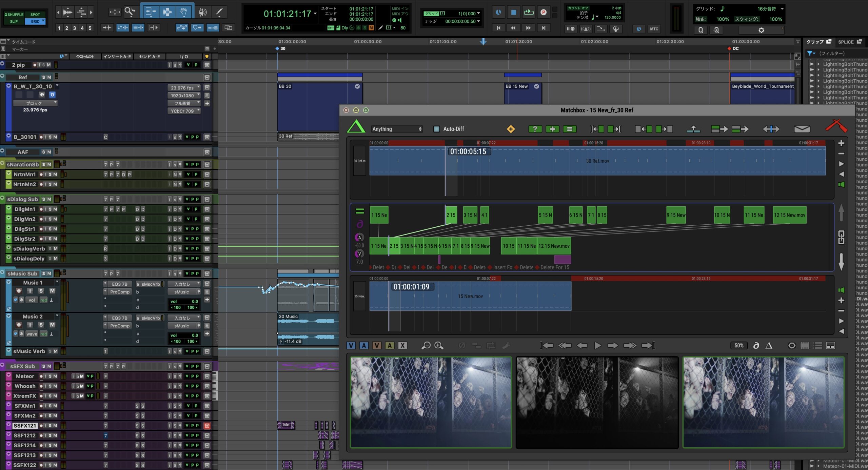Open the main counter format dropdown arrow

click(315, 14)
